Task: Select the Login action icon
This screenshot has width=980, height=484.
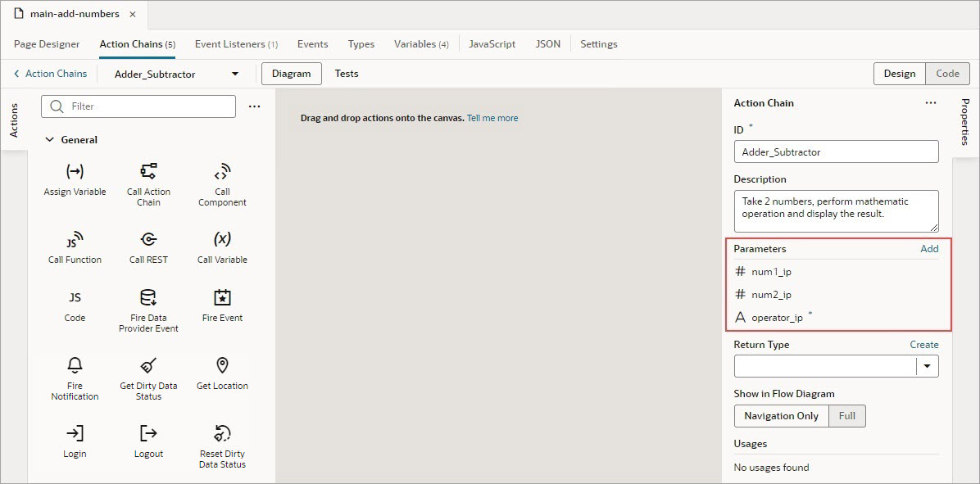Action: point(75,433)
